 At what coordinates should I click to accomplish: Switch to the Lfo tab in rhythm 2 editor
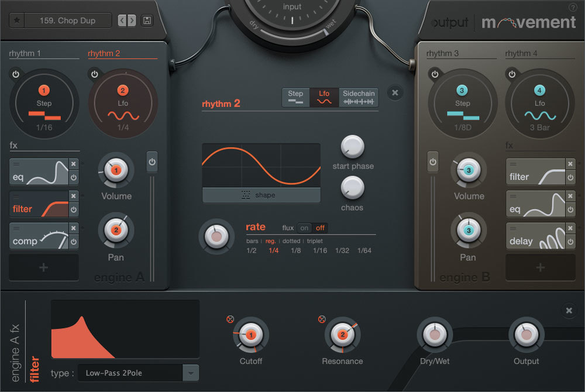coord(324,96)
